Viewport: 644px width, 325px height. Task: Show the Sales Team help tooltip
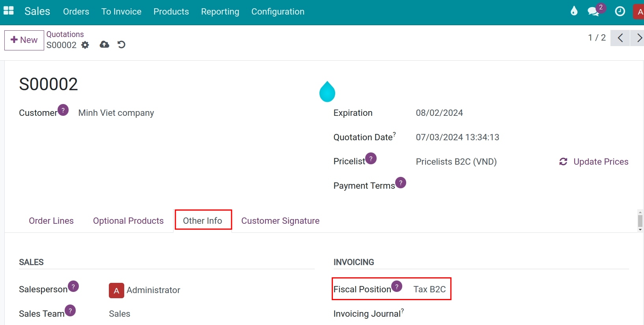coord(70,310)
